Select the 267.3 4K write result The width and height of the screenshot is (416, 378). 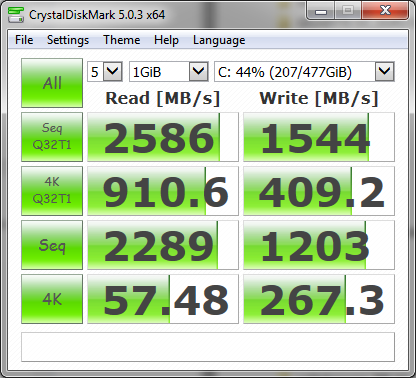[x=319, y=299]
